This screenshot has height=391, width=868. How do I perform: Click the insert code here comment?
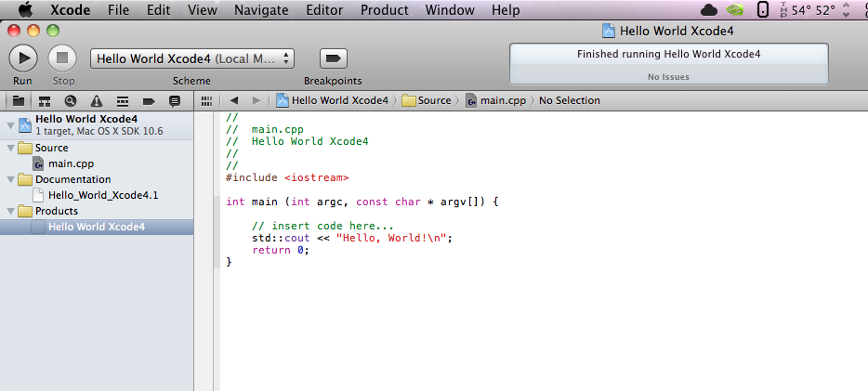[322, 227]
